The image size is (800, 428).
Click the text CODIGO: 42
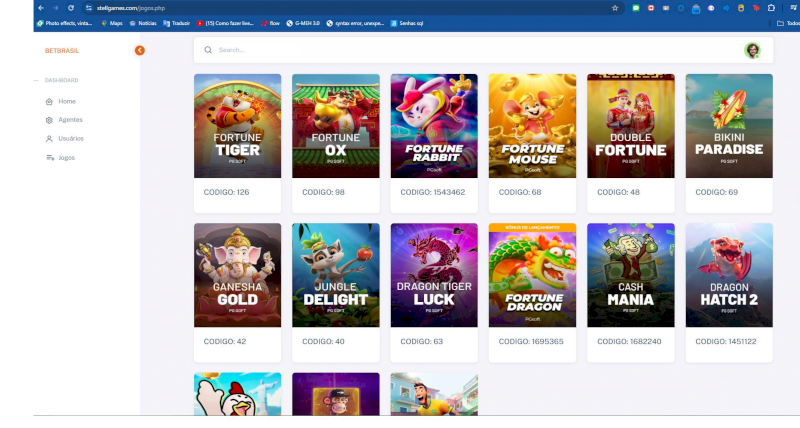point(225,341)
